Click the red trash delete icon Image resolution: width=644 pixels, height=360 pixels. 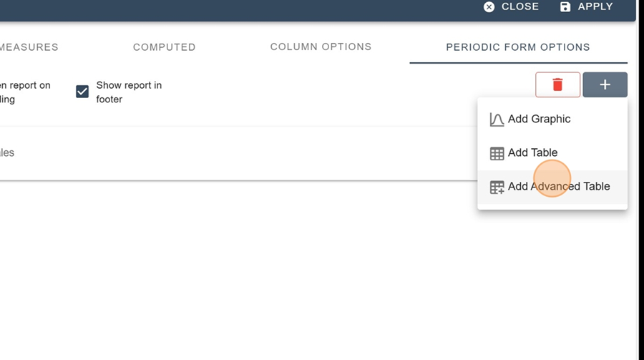[557, 84]
